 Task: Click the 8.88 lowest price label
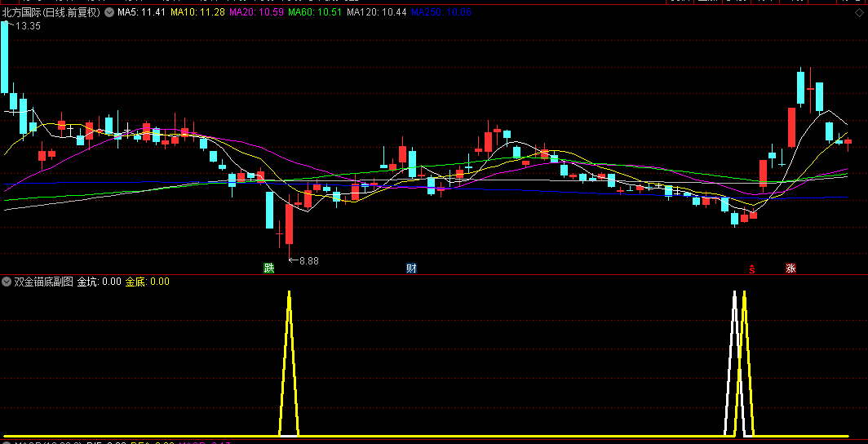point(304,260)
